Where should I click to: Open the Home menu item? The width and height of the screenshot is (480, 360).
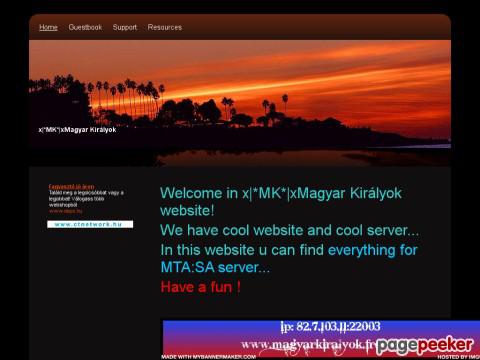click(48, 27)
